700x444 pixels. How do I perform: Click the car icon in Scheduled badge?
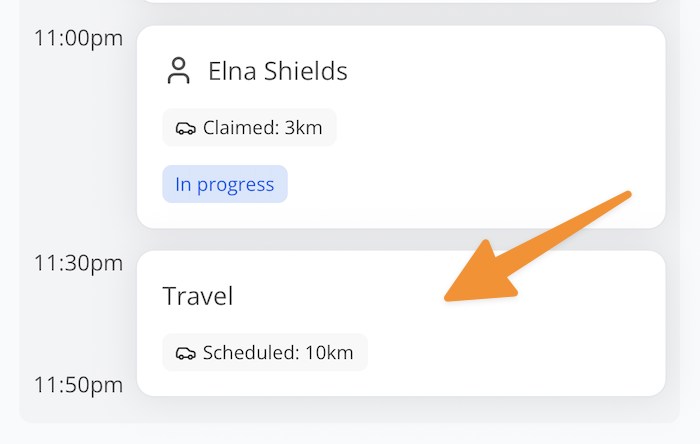coord(185,353)
